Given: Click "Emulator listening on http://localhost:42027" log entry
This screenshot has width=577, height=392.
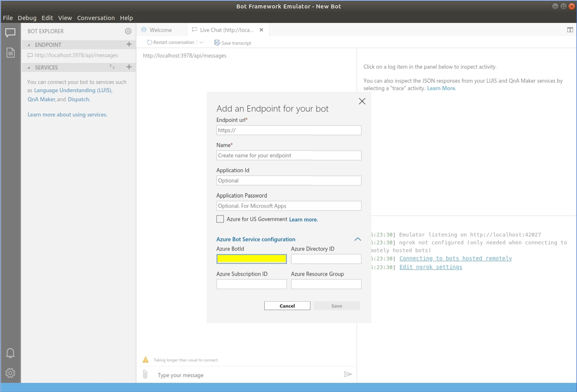Looking at the screenshot, I should pos(470,235).
